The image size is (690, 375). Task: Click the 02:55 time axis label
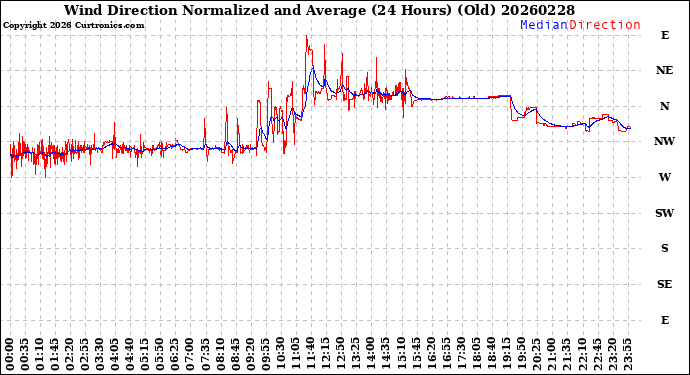point(85,355)
